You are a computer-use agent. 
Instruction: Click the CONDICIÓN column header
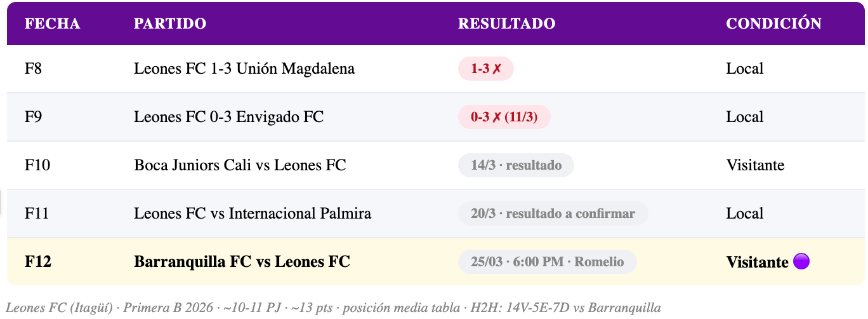pyautogui.click(x=773, y=24)
